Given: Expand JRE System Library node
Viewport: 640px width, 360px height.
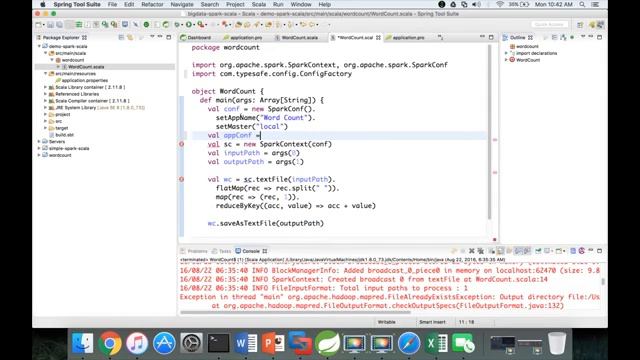Looking at the screenshot, I should click(45, 107).
